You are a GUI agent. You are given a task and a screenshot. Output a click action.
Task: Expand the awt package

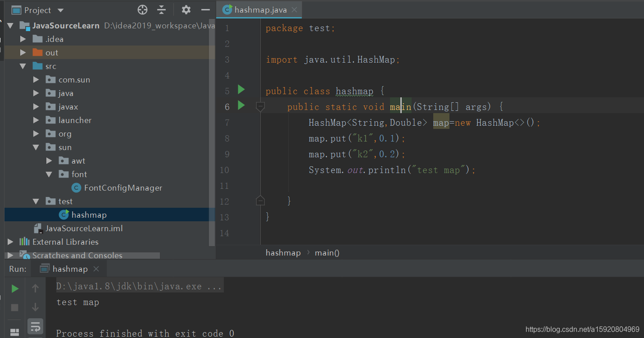pos(49,161)
